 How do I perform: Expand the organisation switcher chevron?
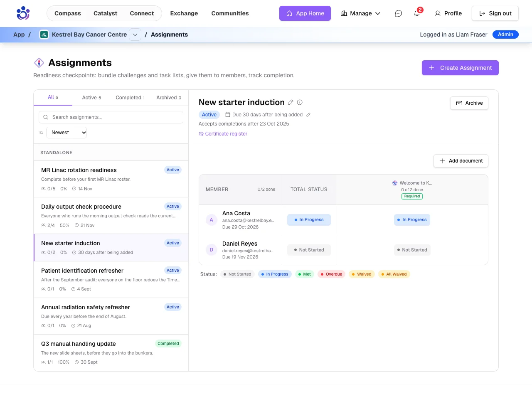135,34
